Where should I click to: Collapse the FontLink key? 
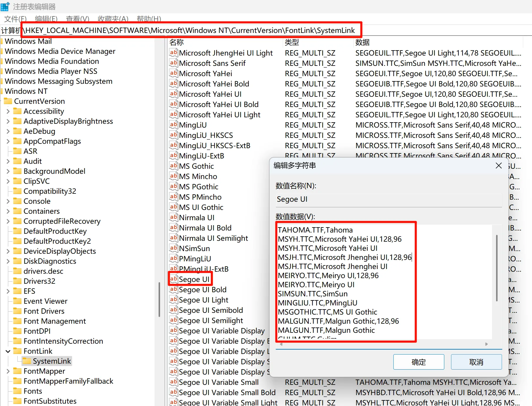pos(8,351)
